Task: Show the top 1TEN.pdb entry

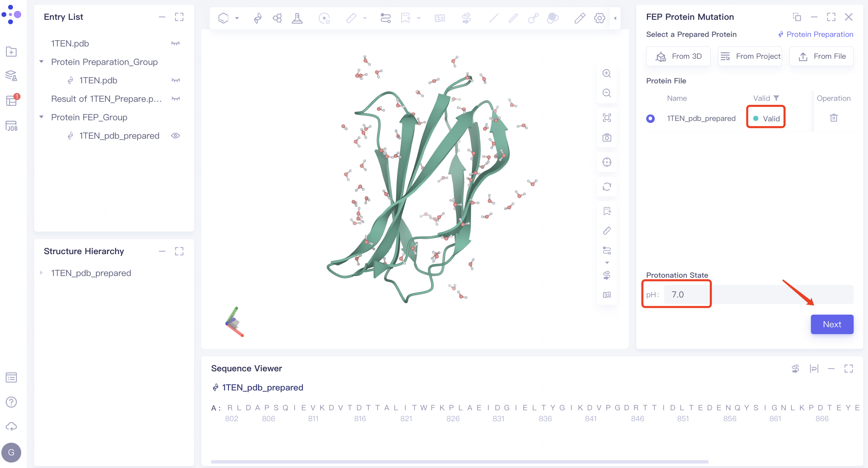Action: 175,43
